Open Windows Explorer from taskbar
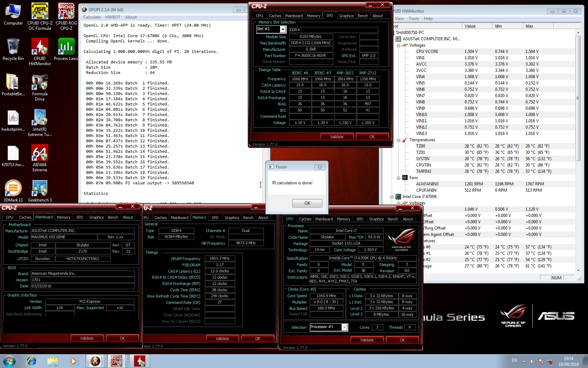588x368 pixels. (53, 361)
